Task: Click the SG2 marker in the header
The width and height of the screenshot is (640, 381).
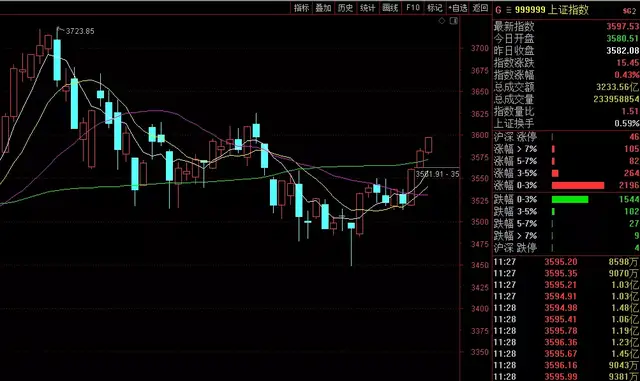Action: point(629,11)
